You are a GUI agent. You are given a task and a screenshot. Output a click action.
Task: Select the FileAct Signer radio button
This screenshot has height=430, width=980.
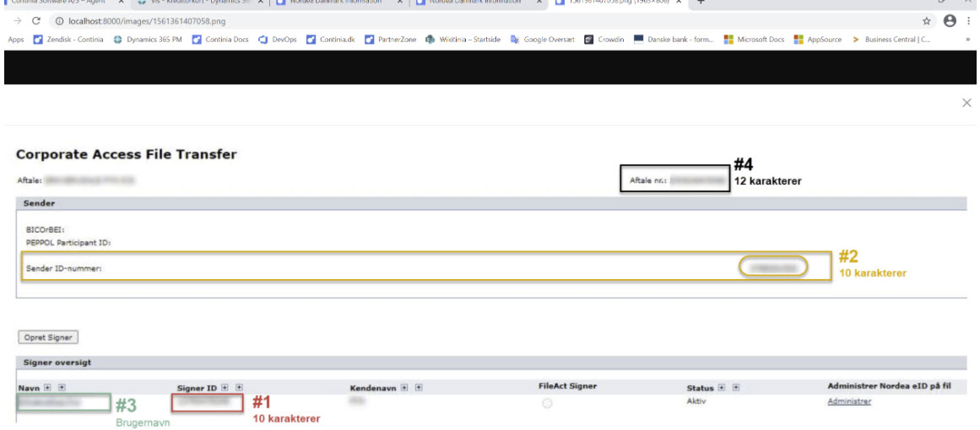click(x=547, y=404)
